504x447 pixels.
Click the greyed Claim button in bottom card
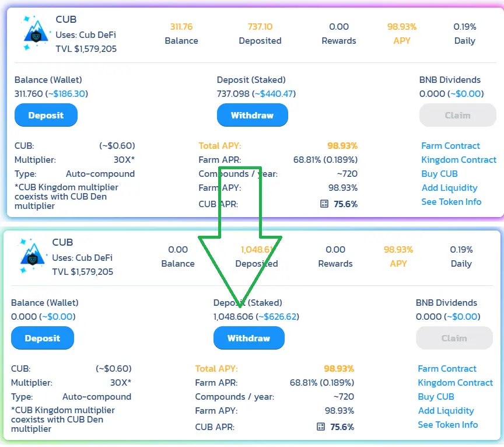pos(454,338)
